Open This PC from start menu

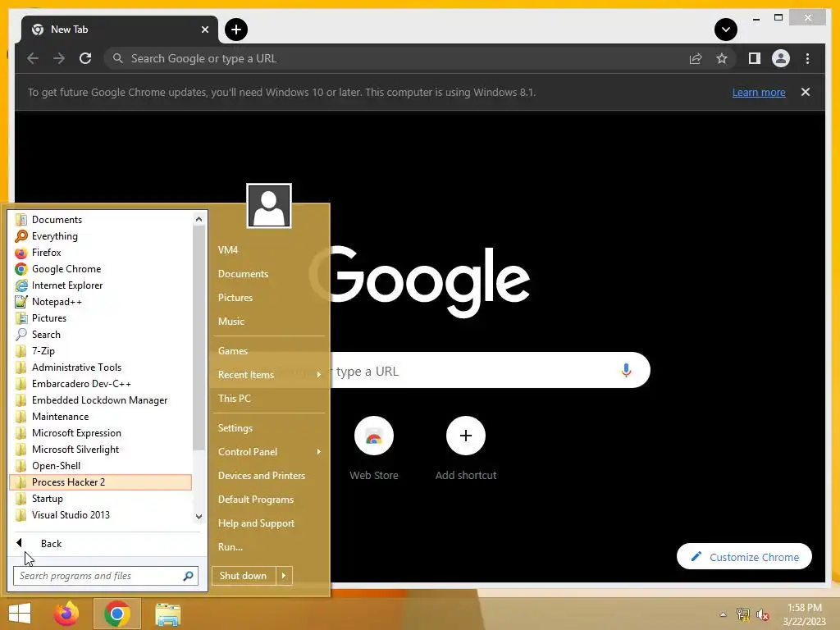269,399
